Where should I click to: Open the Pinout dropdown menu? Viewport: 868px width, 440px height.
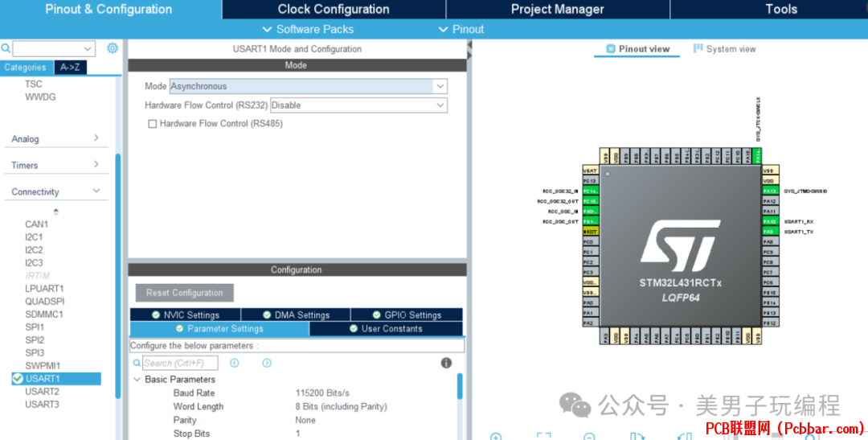461,30
